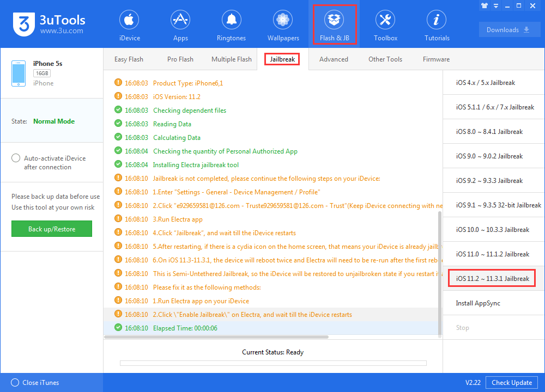This screenshot has height=392, width=545.
Task: Choose iOS 5.1.1 / 6.x / 7.x Jailbreak
Action: point(494,107)
